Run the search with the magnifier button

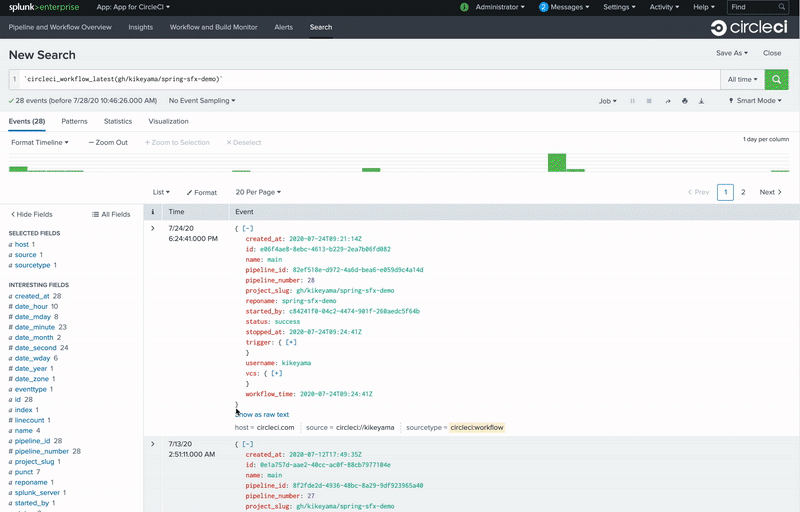click(776, 80)
